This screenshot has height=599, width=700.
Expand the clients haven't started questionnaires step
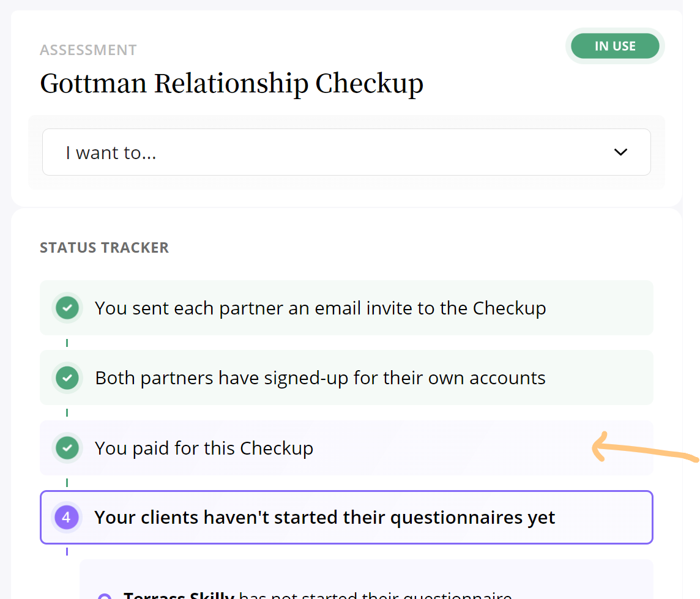tap(346, 518)
